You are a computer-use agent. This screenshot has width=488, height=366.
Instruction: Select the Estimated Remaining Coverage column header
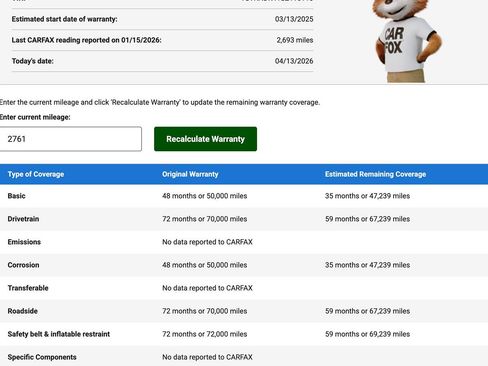click(375, 174)
